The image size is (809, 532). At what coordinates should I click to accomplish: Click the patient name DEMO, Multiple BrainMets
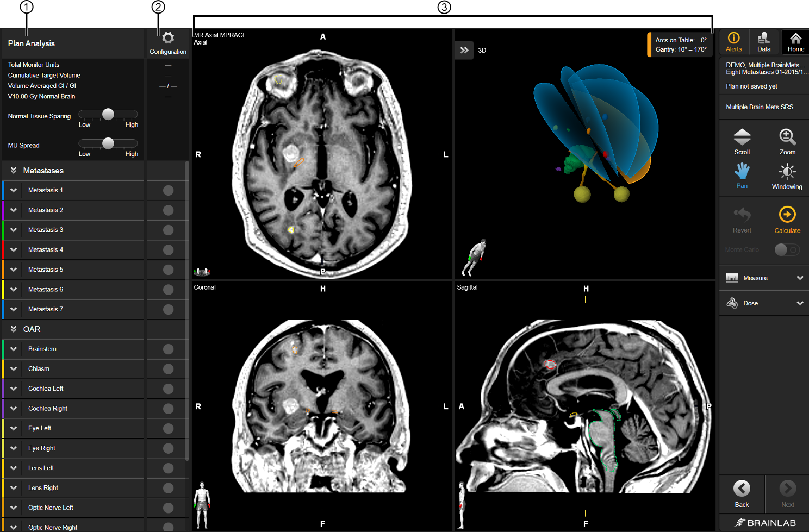[766, 65]
